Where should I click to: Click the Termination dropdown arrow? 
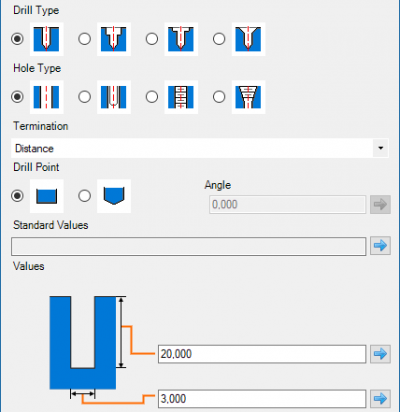point(380,148)
